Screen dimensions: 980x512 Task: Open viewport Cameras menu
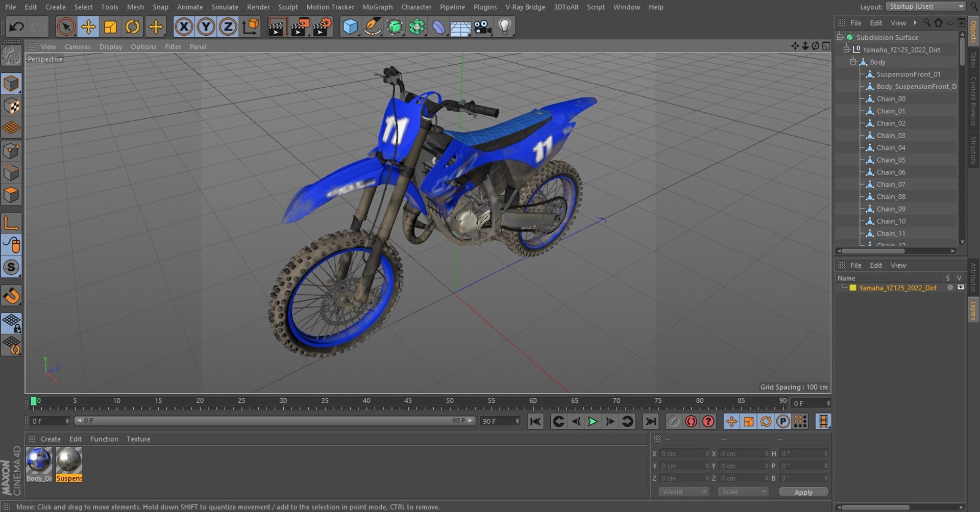pos(78,46)
